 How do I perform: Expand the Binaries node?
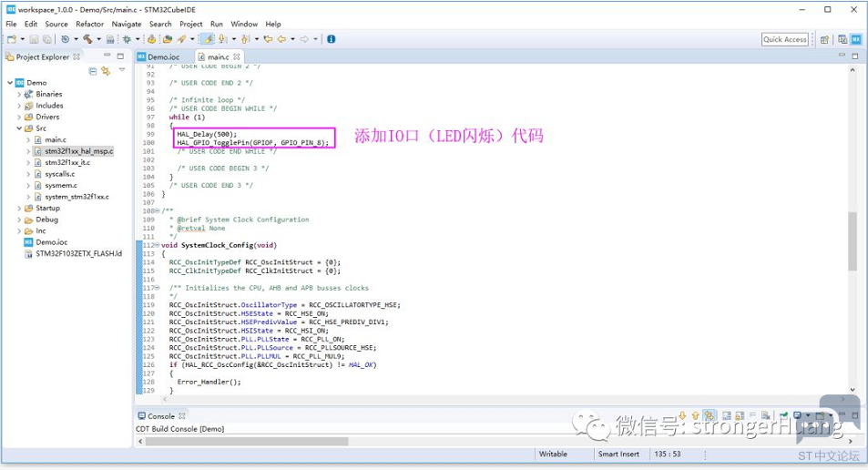pyautogui.click(x=19, y=94)
